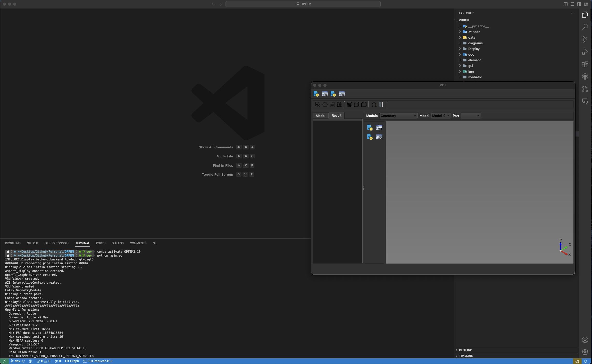
Task: Open the GitHub view in activity bar
Action: point(585,77)
